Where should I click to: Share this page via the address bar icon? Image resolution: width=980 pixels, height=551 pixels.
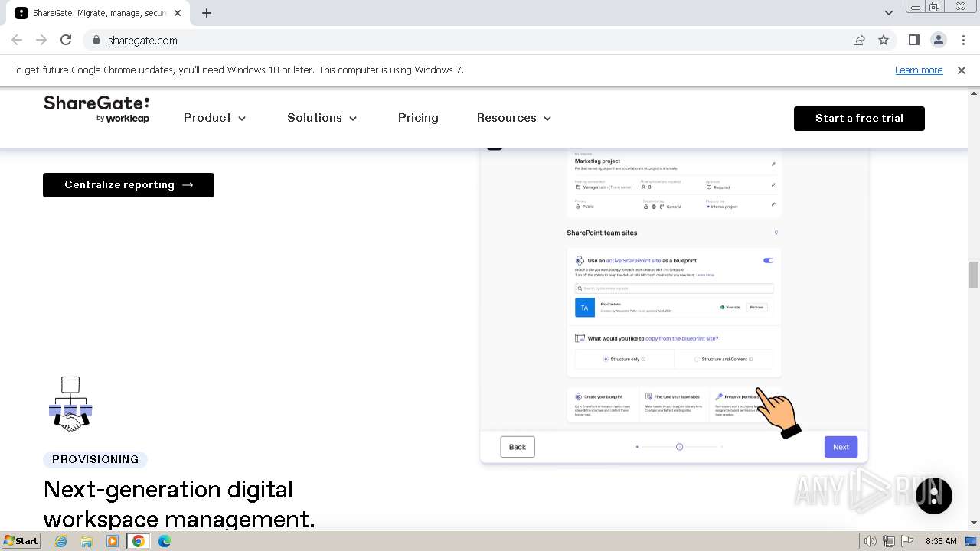click(x=859, y=40)
